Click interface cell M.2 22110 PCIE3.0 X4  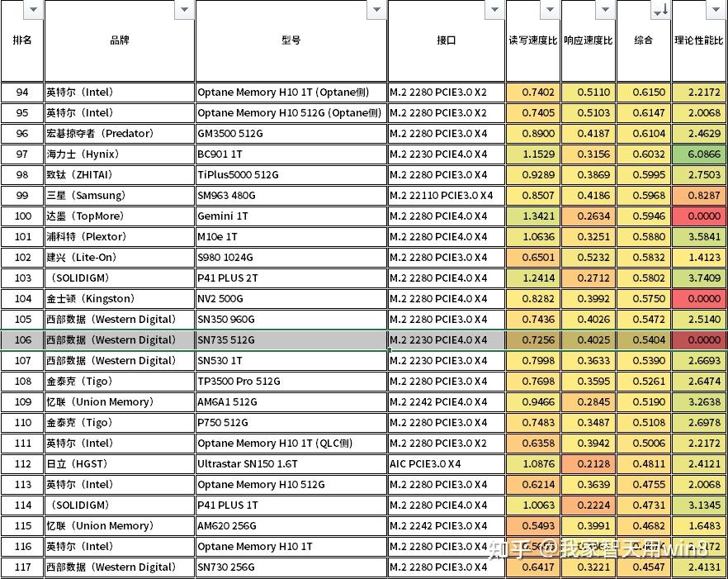point(447,195)
